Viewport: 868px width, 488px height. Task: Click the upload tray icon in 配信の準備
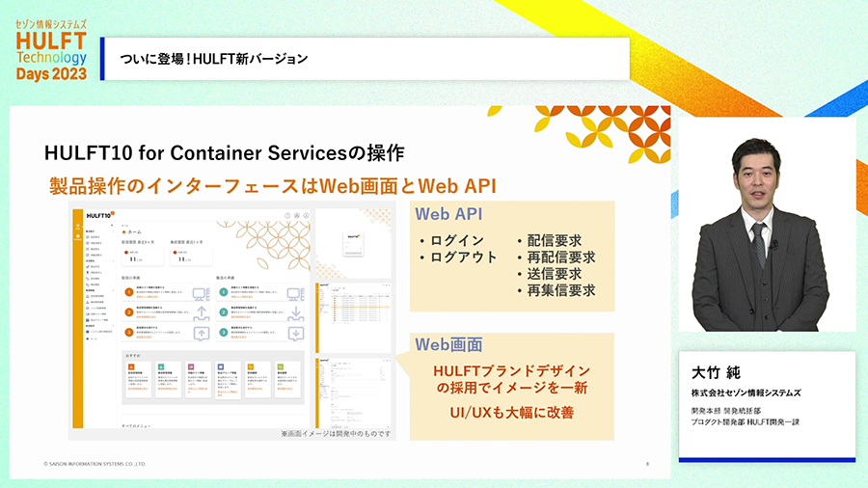(x=202, y=312)
